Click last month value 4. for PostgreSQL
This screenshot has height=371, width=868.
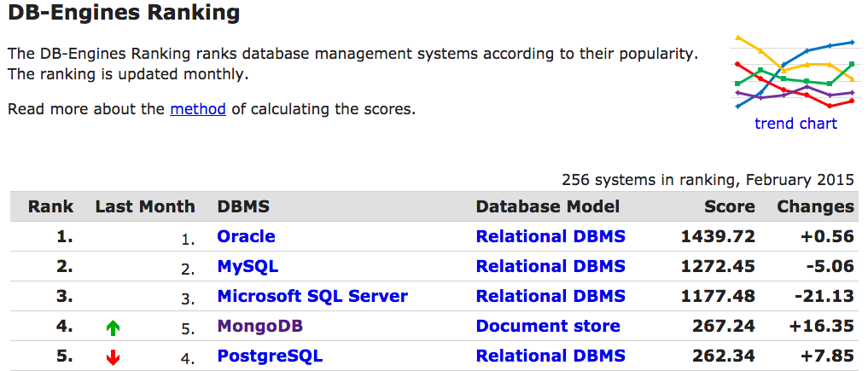pyautogui.click(x=189, y=358)
